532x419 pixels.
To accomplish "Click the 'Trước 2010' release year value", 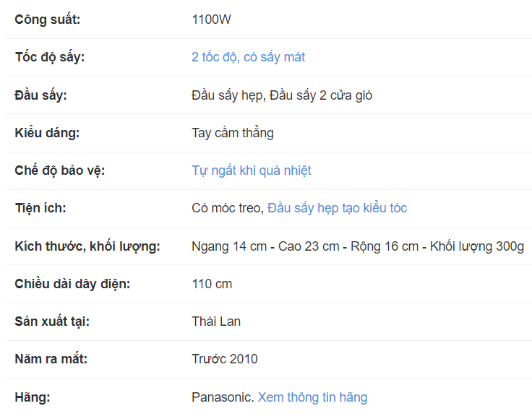I will coord(224,359).
